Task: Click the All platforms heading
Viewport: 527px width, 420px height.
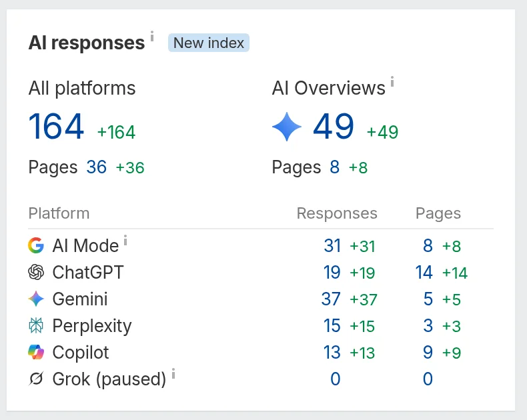Action: point(82,89)
